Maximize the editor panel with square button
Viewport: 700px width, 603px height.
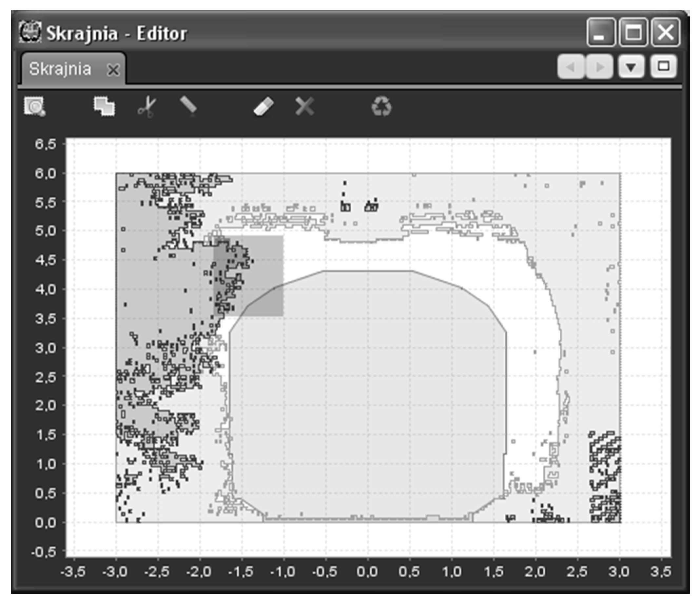664,67
